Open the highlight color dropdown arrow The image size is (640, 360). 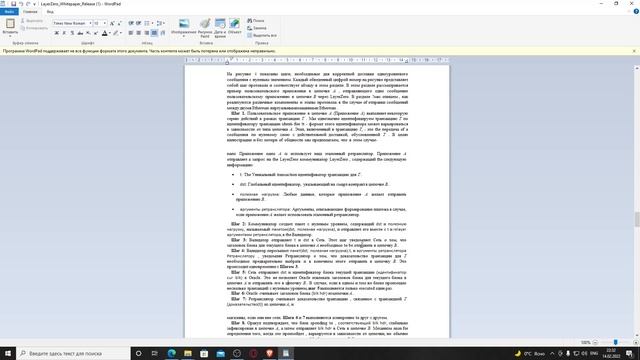click(x=121, y=33)
